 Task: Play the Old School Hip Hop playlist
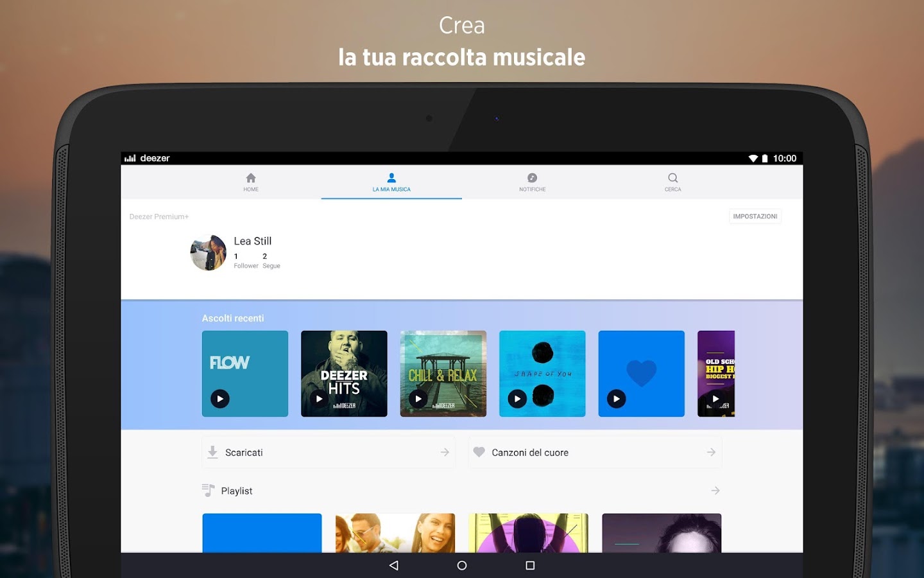(x=715, y=399)
